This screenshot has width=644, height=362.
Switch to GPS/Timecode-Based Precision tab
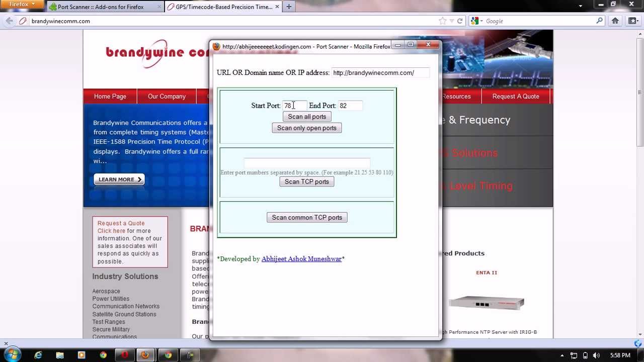pyautogui.click(x=224, y=7)
